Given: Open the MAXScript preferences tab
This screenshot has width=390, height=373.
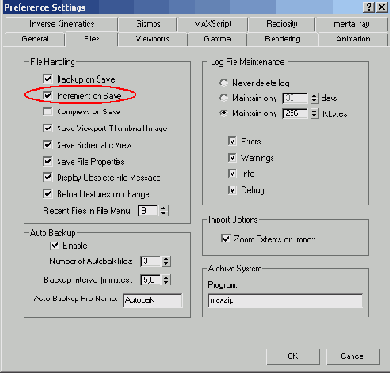Looking at the screenshot, I should tap(212, 24).
